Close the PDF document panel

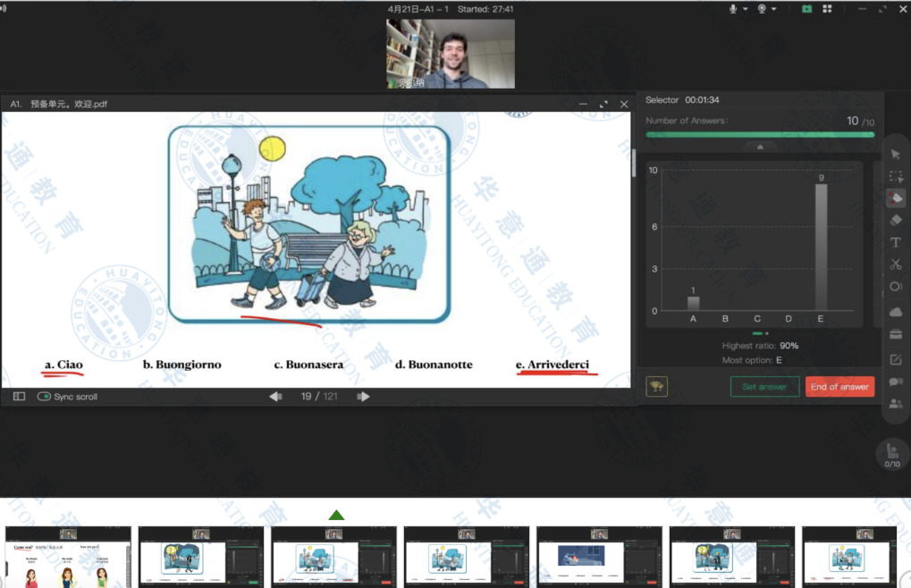624,104
